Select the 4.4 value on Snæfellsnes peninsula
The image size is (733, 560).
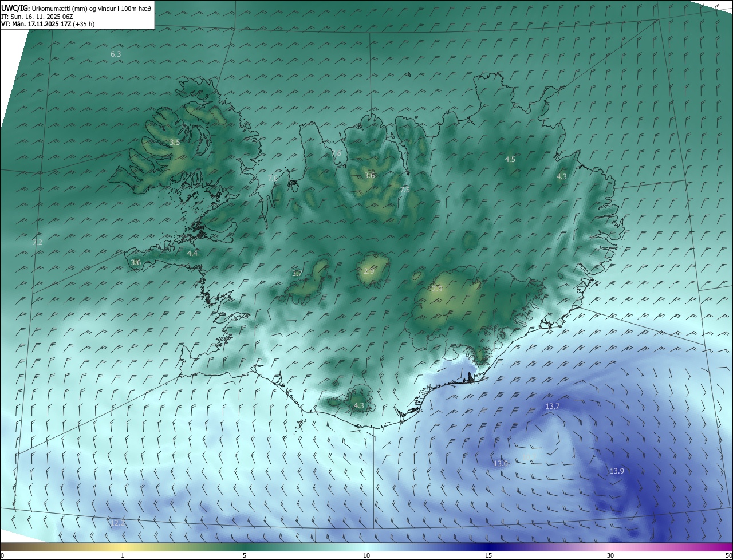click(192, 253)
